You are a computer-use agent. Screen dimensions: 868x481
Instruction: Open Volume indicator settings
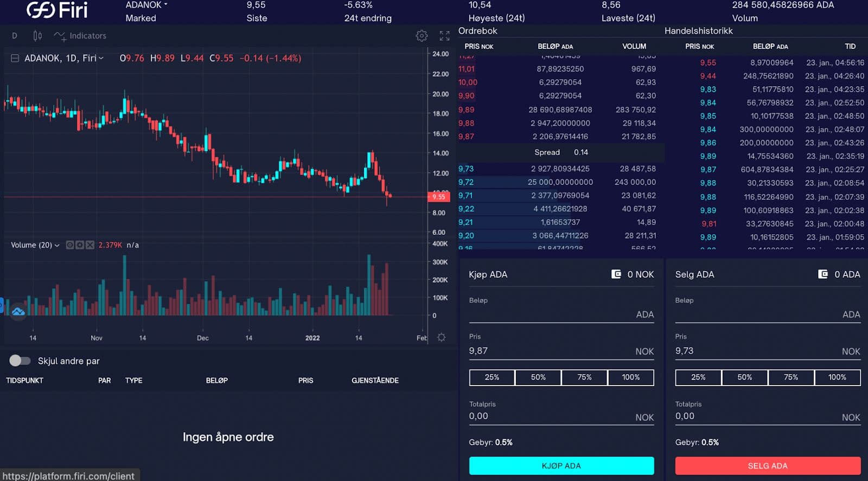click(x=80, y=245)
